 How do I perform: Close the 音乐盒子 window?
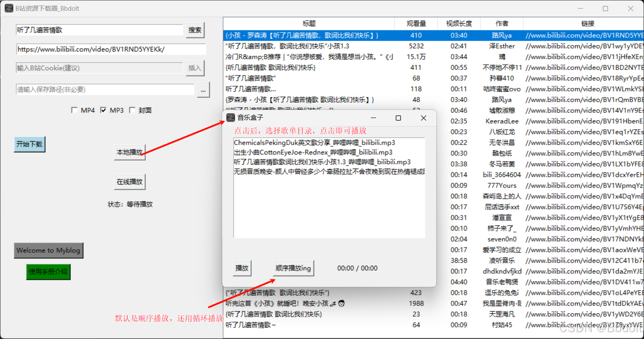click(x=424, y=118)
